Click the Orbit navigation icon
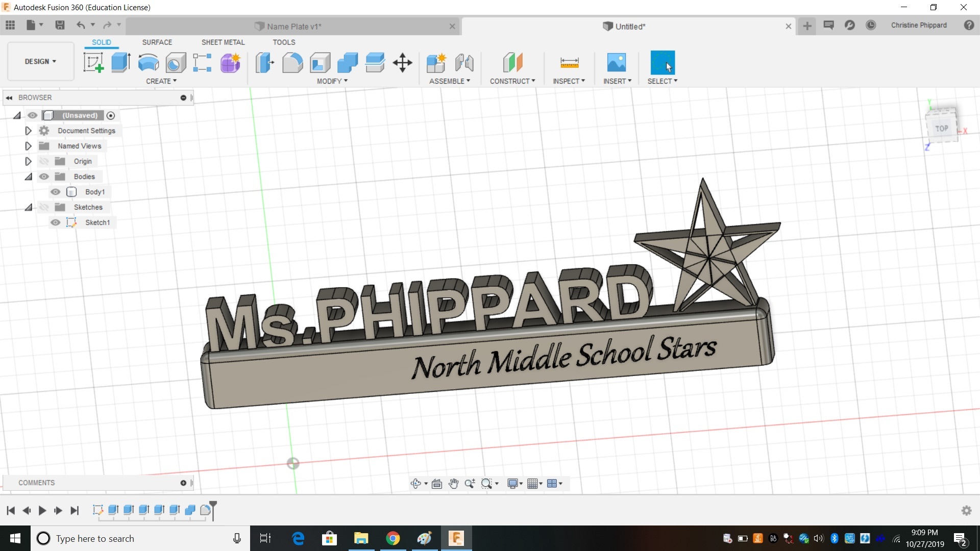The height and width of the screenshot is (551, 980). tap(415, 484)
